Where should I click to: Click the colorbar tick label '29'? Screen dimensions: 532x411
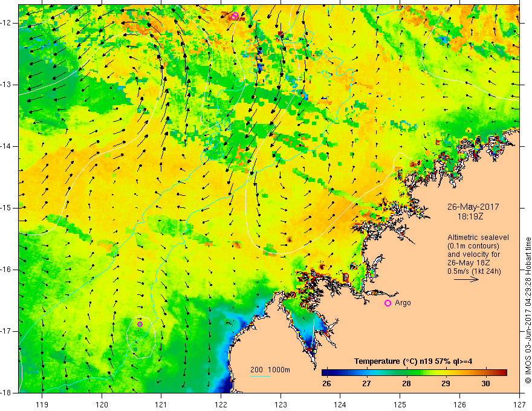point(446,384)
